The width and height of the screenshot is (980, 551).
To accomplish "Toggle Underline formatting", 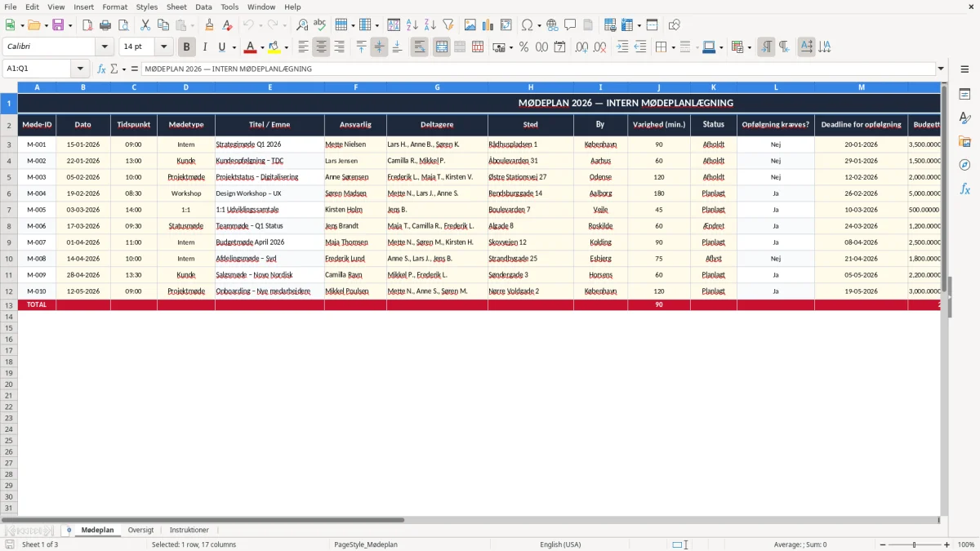I will tap(222, 47).
